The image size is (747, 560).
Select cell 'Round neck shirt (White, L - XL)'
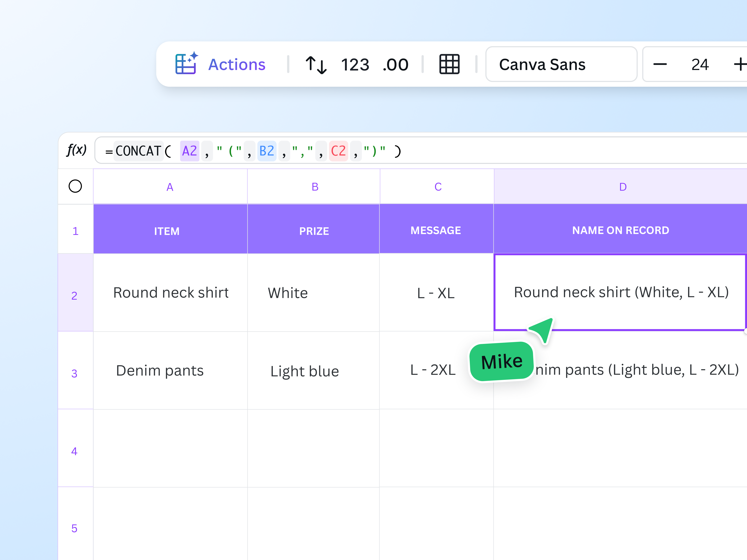(x=620, y=292)
